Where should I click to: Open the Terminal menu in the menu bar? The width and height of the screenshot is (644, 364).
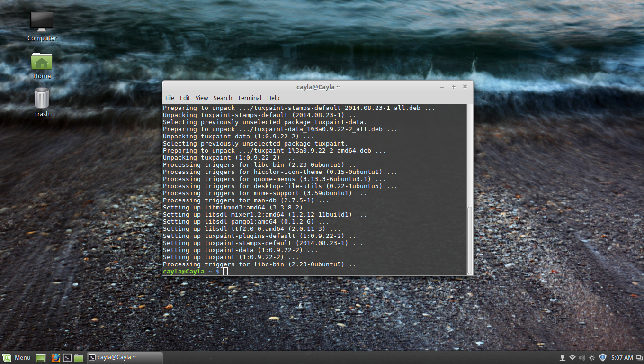tap(250, 98)
